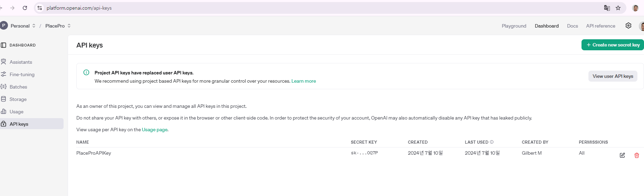Follow the Learn more link

pyautogui.click(x=304, y=81)
